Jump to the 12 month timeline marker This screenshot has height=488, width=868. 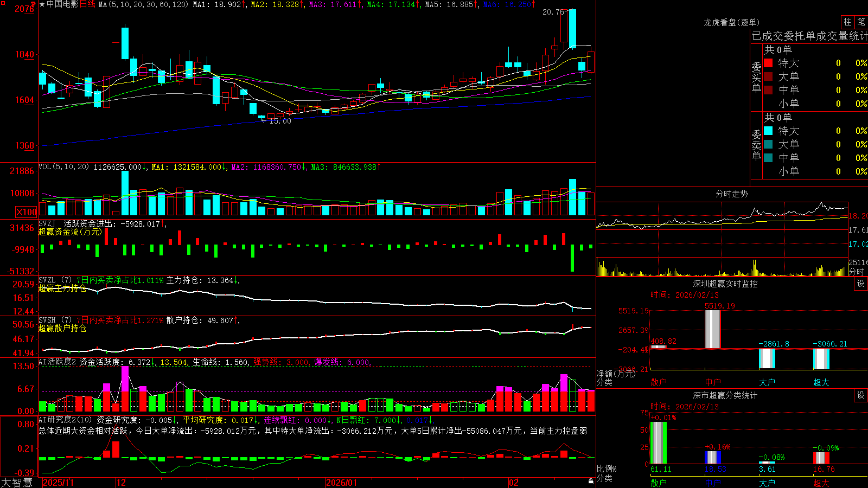click(121, 483)
